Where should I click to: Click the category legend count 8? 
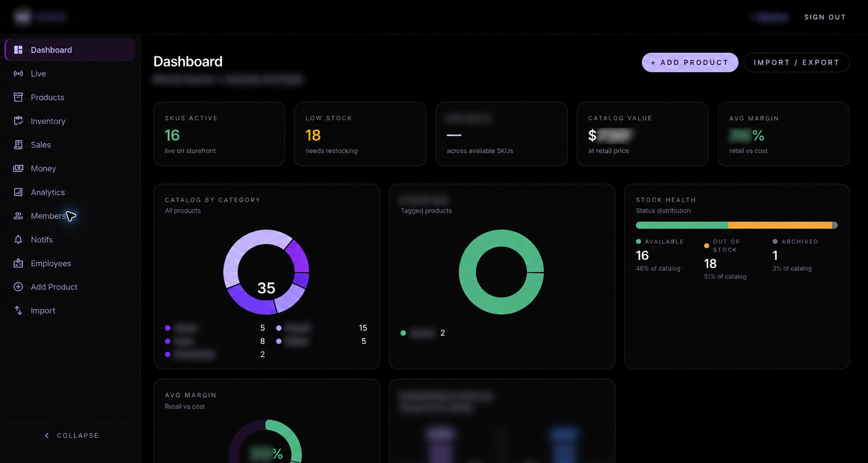click(262, 341)
